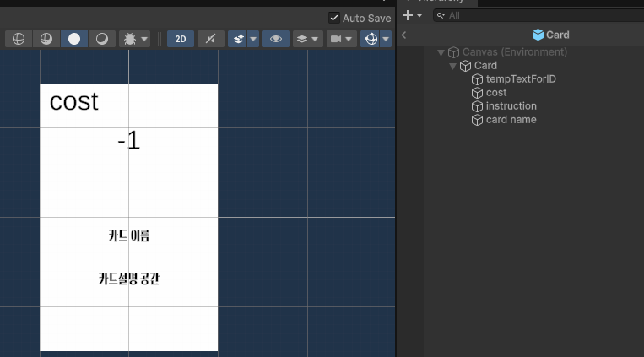Click the Hierarchy search field
The height and width of the screenshot is (357, 644).
click(x=538, y=15)
